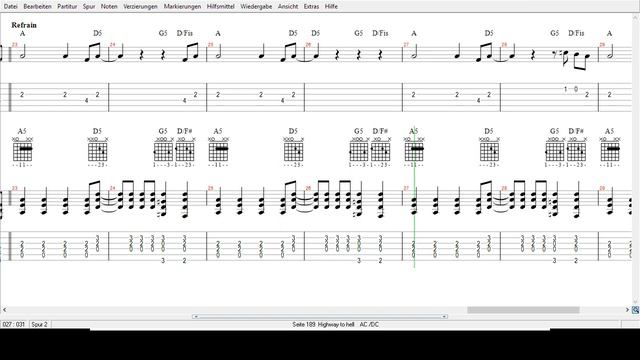The image size is (640, 360).
Task: Click the Refrain section marker
Action: (24, 25)
